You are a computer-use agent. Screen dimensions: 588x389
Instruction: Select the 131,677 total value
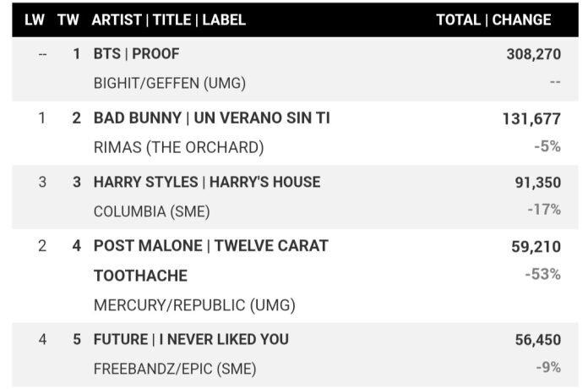[531, 119]
